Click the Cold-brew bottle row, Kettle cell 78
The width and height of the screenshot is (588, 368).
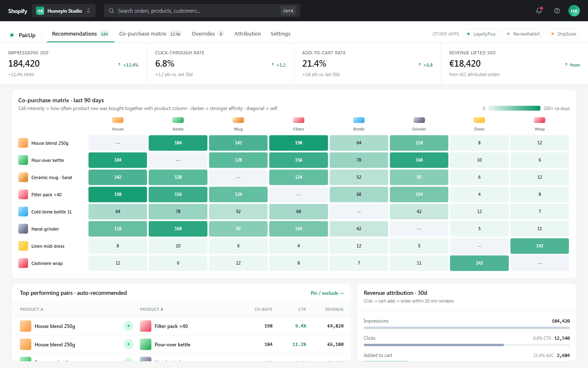pyautogui.click(x=178, y=212)
